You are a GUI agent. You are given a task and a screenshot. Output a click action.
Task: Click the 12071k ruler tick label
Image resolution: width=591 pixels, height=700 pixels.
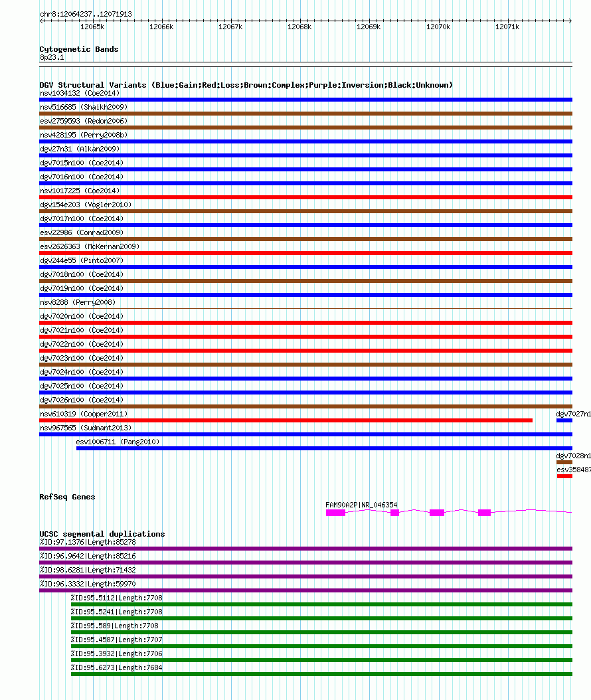[507, 27]
